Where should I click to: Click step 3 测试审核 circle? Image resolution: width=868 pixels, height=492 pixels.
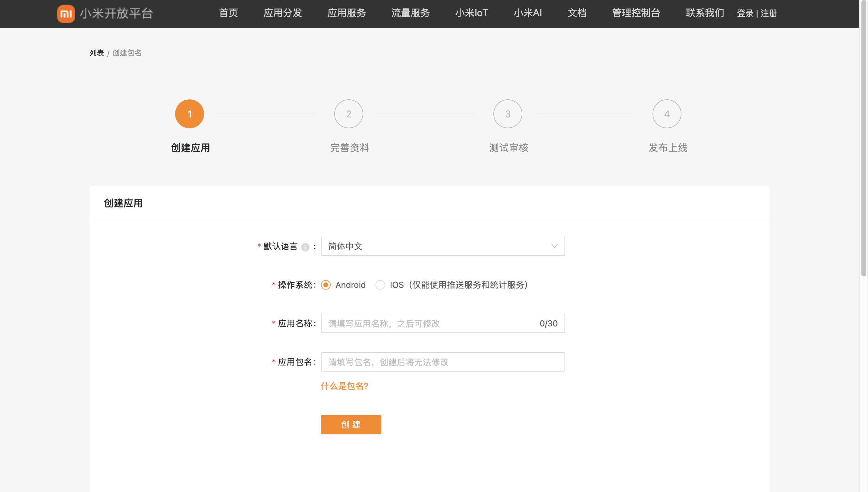(x=508, y=114)
